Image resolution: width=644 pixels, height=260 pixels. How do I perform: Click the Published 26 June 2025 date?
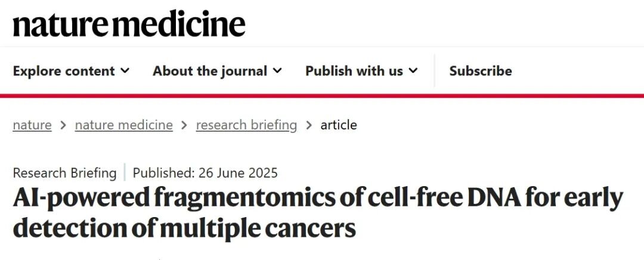click(x=205, y=173)
